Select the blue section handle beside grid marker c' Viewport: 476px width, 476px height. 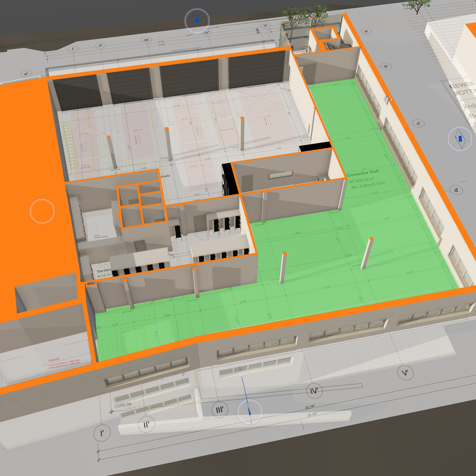[459, 138]
